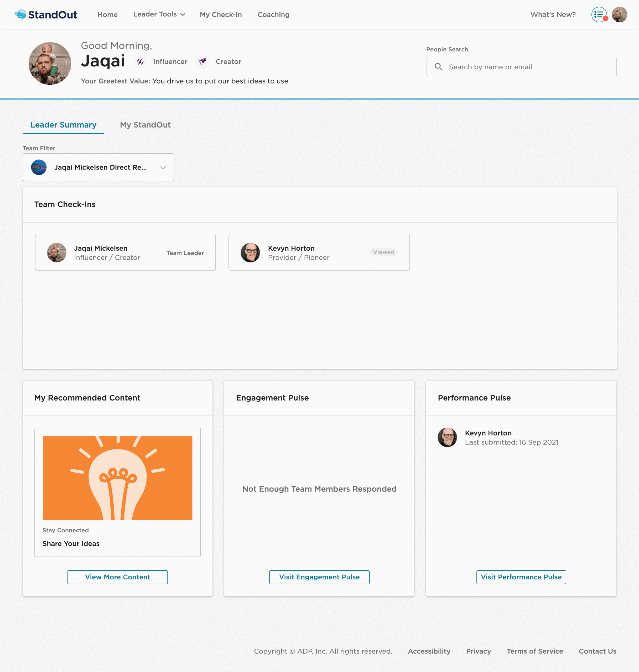Click Kevyn Horton's avatar in Performance Pulse
This screenshot has width=639, height=672.
click(447, 437)
